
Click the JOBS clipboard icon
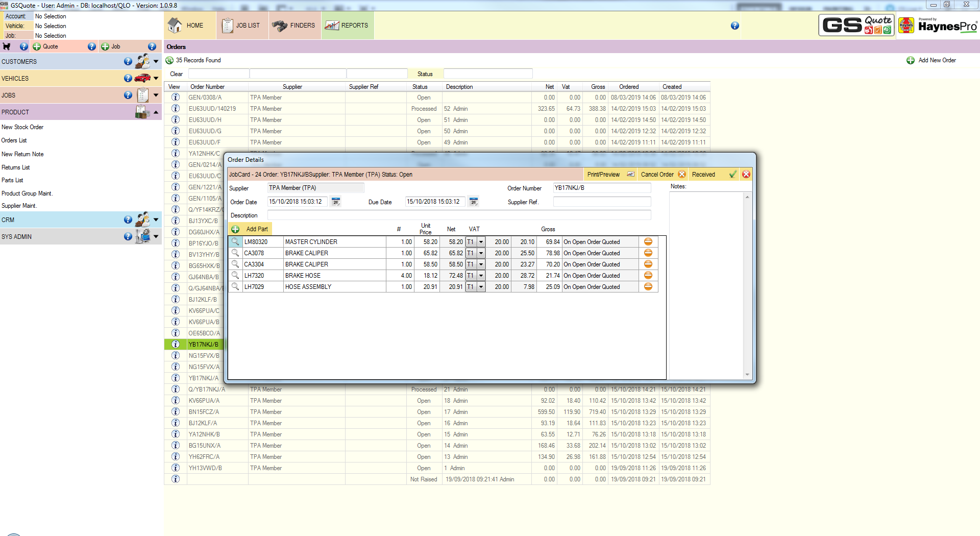[143, 95]
